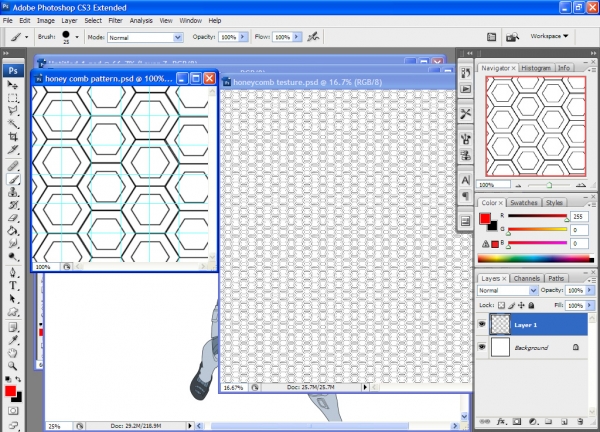Select the Rectangular Marquee tool
600x432 pixels.
coord(13,98)
